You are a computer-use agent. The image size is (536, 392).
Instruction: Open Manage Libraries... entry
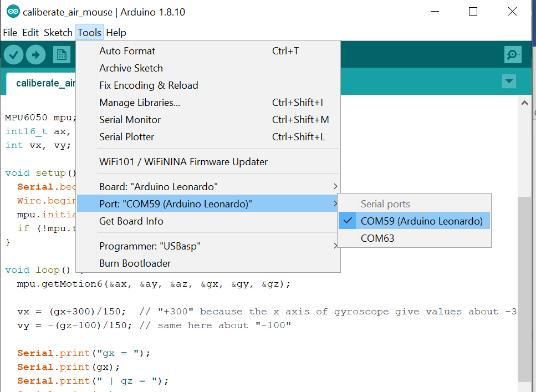(x=208, y=103)
